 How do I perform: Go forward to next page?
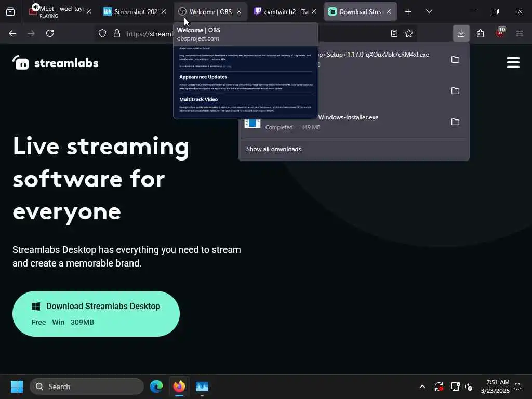31,33
